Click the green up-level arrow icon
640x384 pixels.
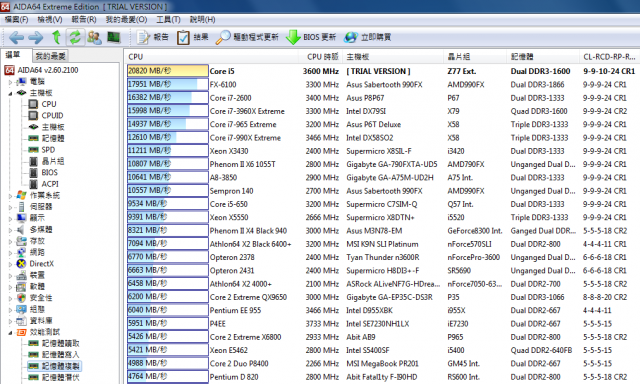(56, 37)
